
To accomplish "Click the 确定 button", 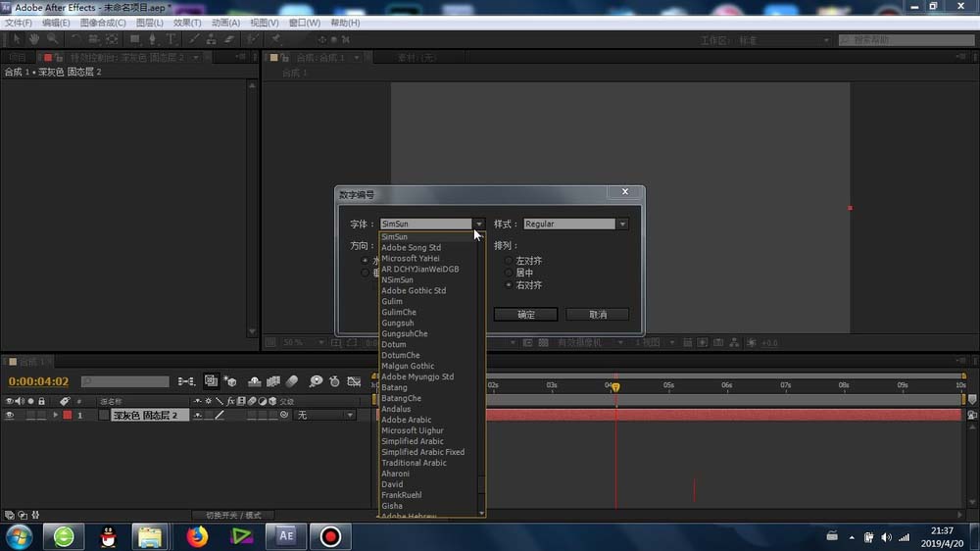I will click(525, 315).
